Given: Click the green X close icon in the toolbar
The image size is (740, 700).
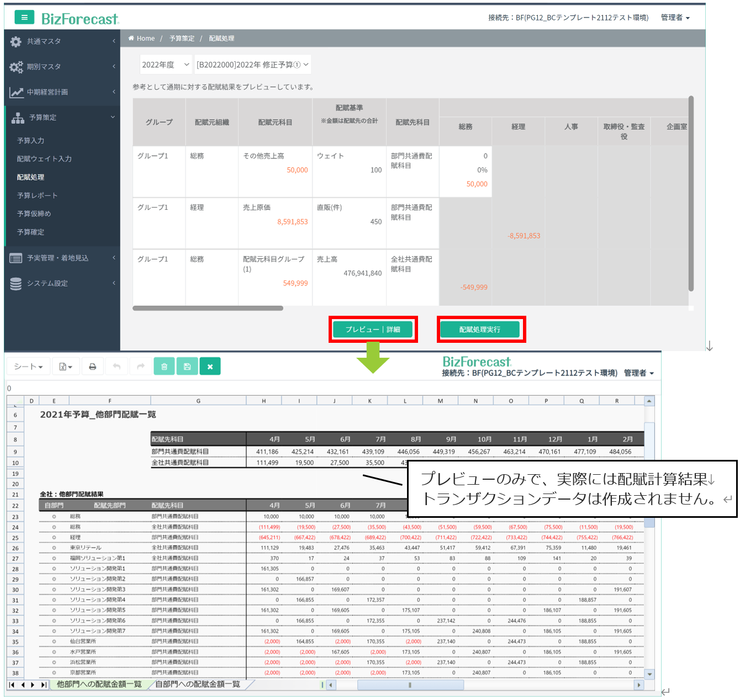Looking at the screenshot, I should [x=210, y=367].
